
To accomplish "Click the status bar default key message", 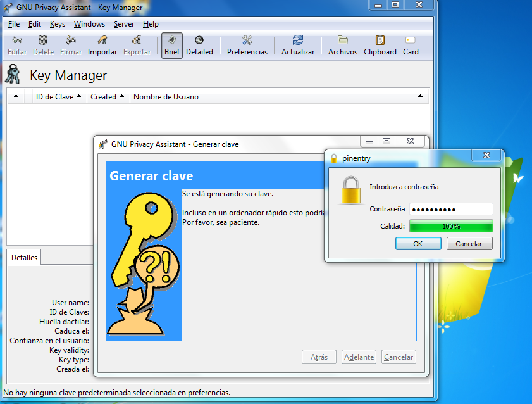I will coord(117,393).
